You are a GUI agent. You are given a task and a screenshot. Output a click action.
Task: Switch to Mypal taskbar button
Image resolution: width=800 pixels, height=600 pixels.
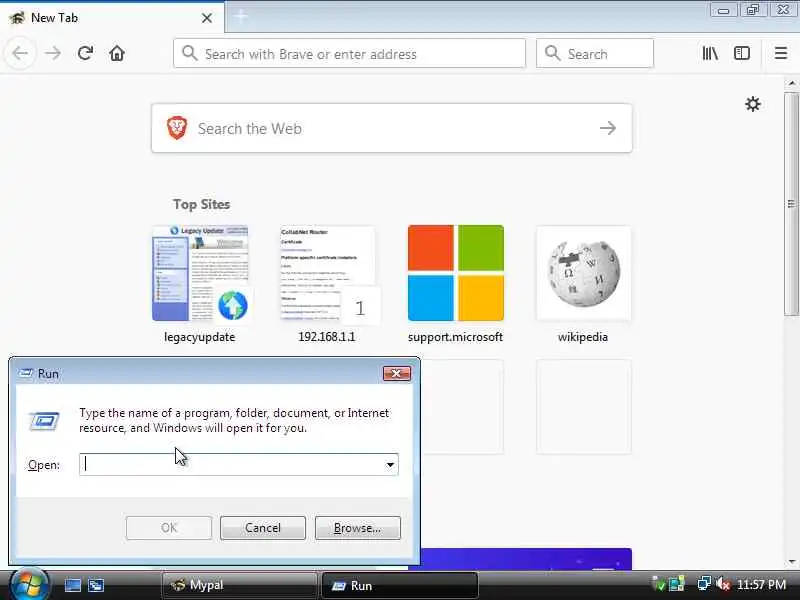click(x=239, y=585)
